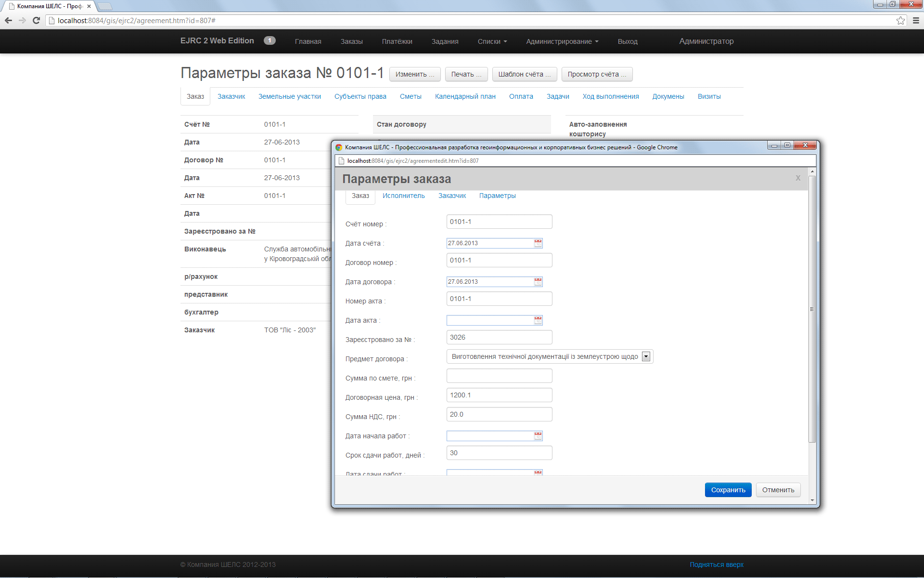Click browser back arrow

(8, 20)
